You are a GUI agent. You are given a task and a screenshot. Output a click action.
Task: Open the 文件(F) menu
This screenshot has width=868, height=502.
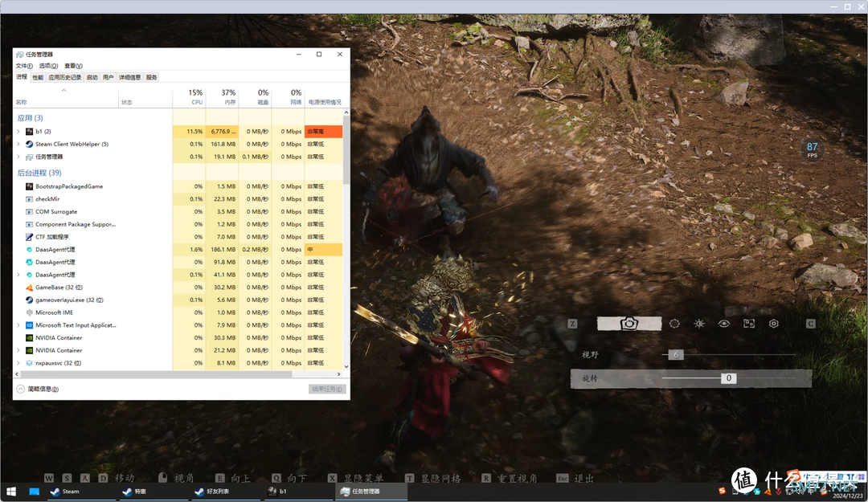pyautogui.click(x=24, y=66)
